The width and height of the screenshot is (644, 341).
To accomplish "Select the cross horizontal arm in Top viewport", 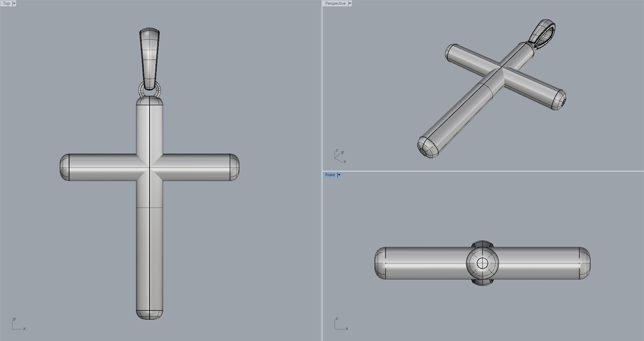I will point(150,167).
